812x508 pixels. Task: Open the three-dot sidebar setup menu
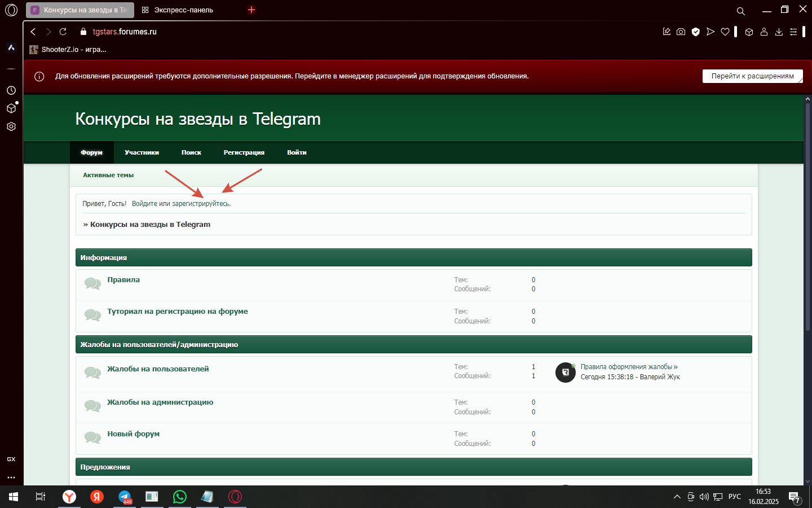point(11,478)
